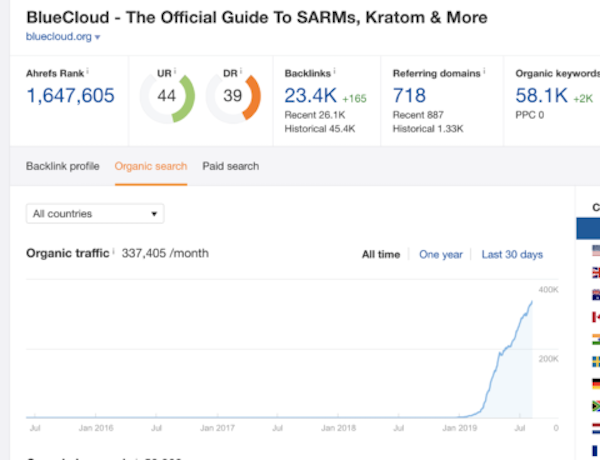Open the 718 referring domains count
Image resolution: width=600 pixels, height=460 pixels.
[409, 96]
